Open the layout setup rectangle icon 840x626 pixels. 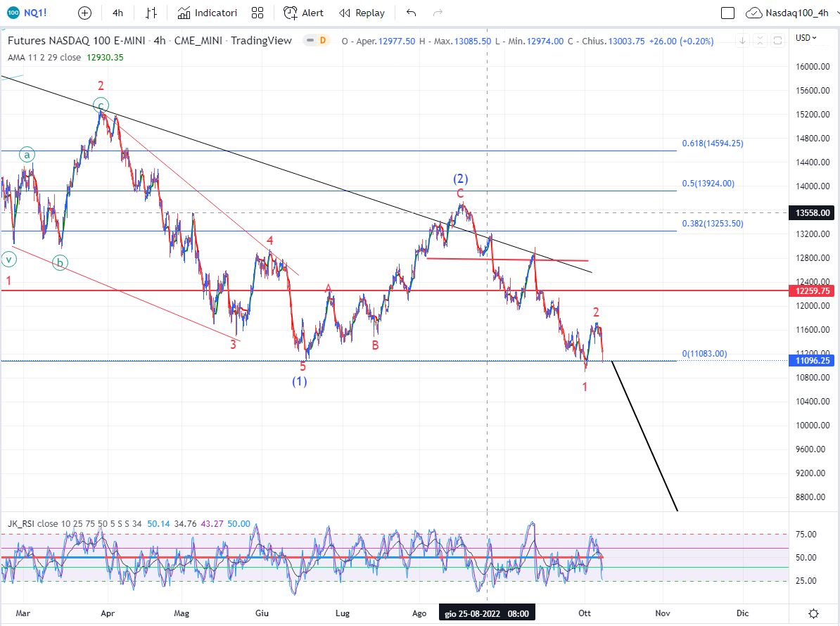click(x=727, y=13)
